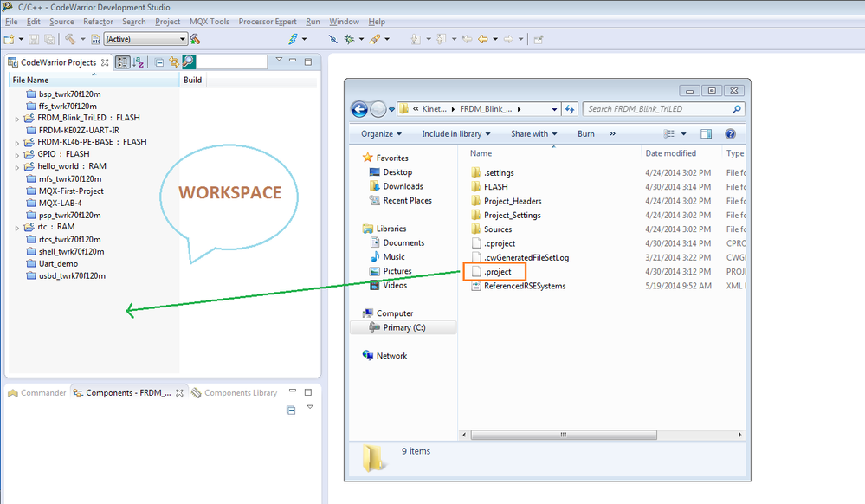865x504 pixels.
Task: Open the Project menu
Action: coord(167,22)
